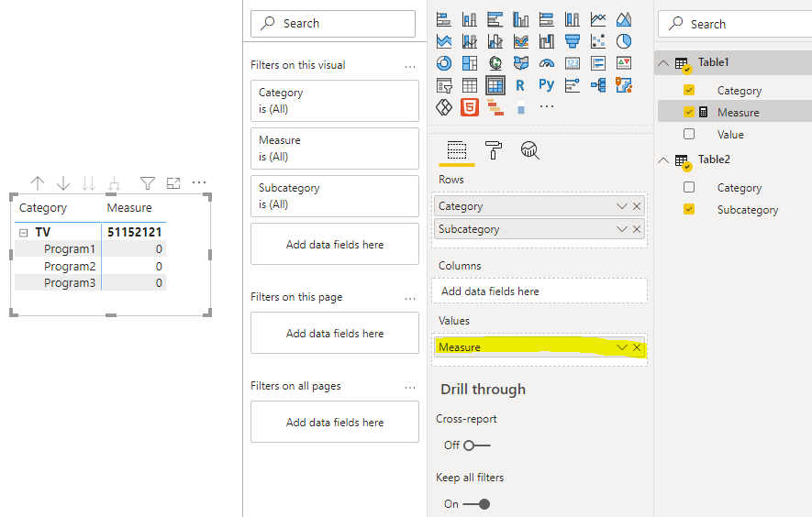Choose the Gauge visual
The height and width of the screenshot is (517, 812).
546,63
